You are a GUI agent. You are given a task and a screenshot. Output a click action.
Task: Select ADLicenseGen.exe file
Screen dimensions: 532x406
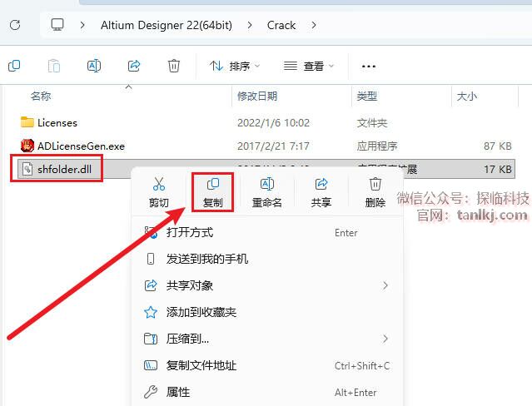tap(81, 146)
